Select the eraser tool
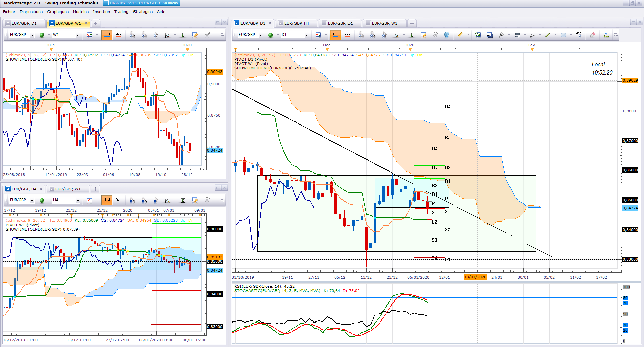This screenshot has width=644, height=347. 593,35
